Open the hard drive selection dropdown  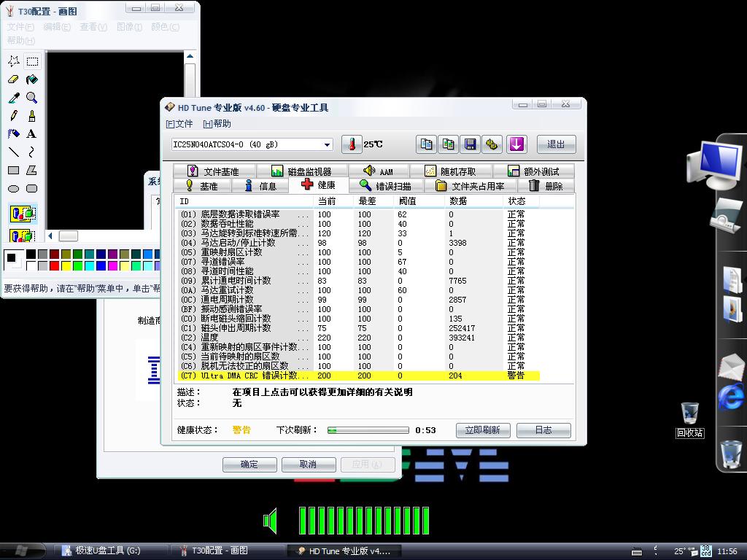click(x=327, y=144)
